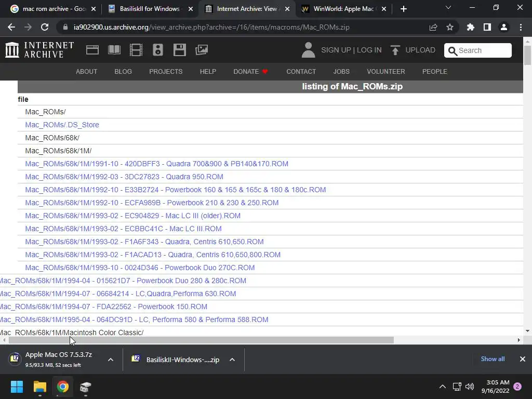Open the Extensions puzzle icon

click(x=471, y=27)
